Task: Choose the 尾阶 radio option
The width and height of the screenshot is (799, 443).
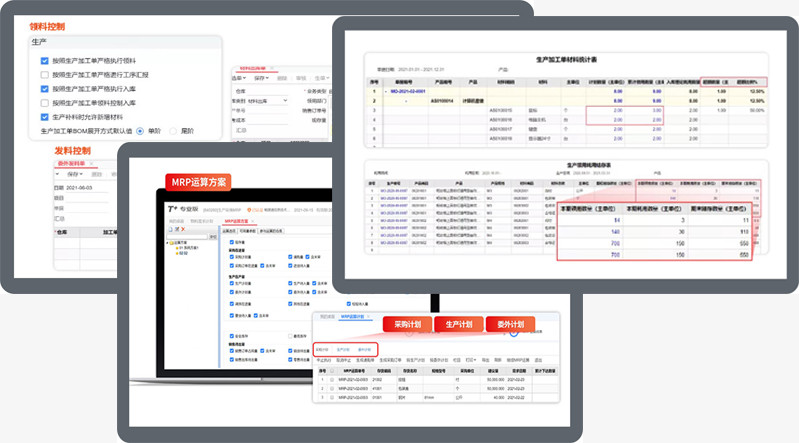Action: 175,130
